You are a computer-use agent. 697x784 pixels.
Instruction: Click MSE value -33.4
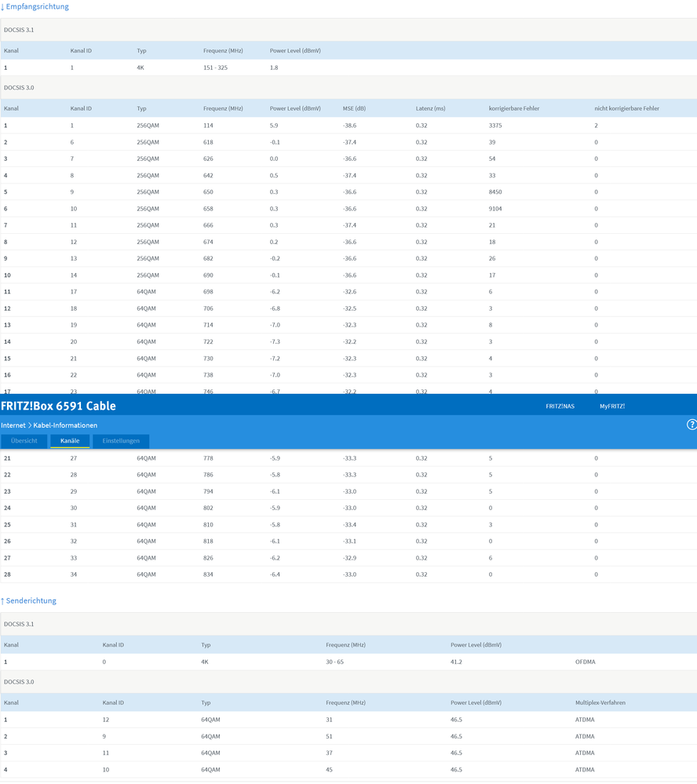coord(349,524)
